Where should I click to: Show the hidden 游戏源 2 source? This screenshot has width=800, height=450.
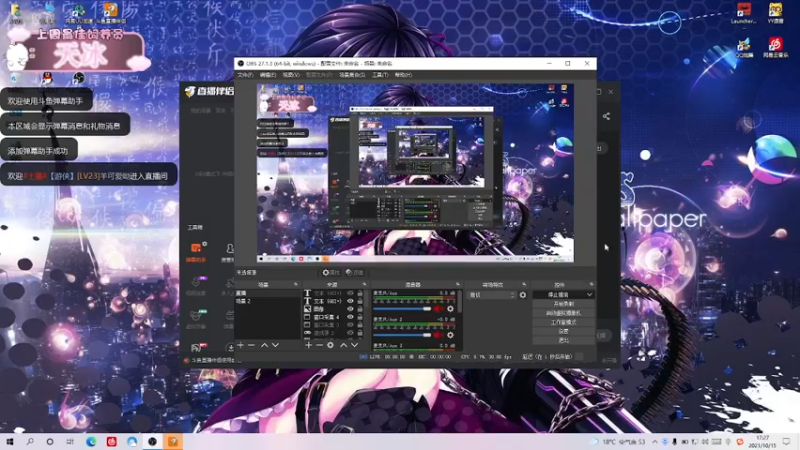pyautogui.click(x=351, y=333)
